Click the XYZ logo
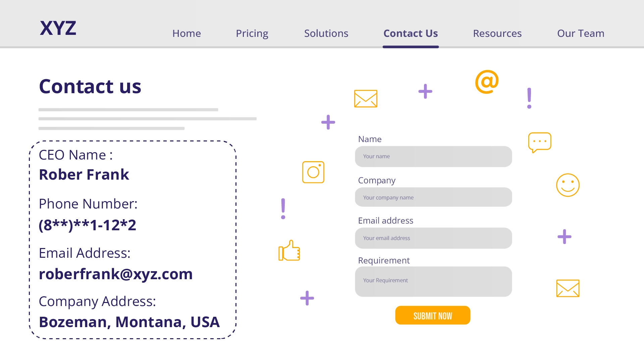Image resolution: width=644 pixels, height=362 pixels. pos(58,28)
